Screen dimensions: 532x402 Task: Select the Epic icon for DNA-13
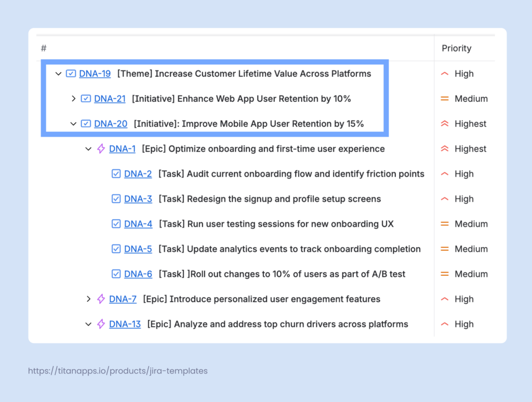pos(101,324)
